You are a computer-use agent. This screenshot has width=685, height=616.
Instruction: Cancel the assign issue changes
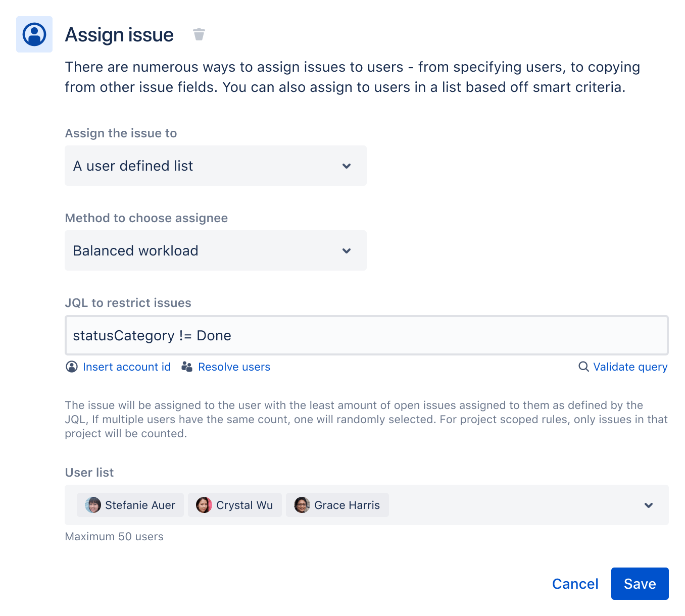coord(575,584)
